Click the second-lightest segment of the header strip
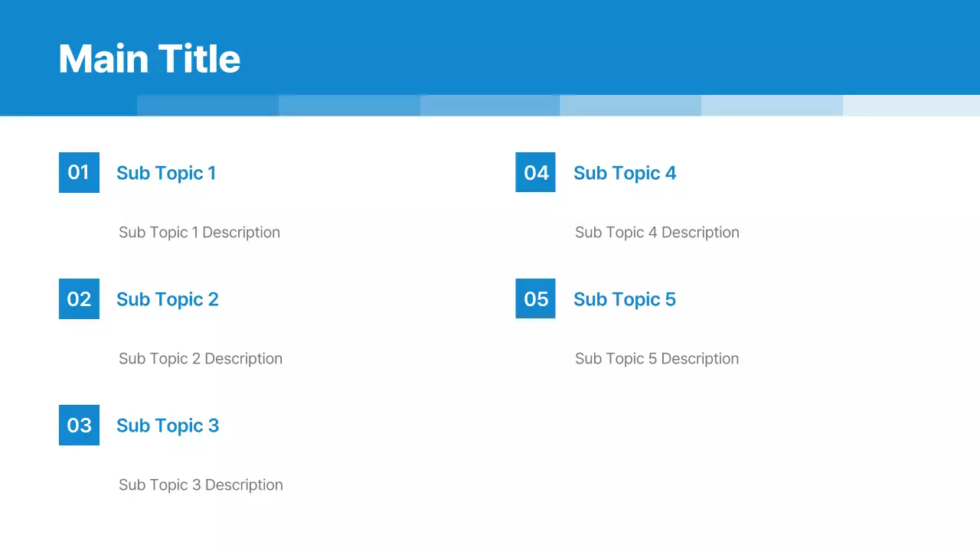980x551 pixels. pos(772,106)
